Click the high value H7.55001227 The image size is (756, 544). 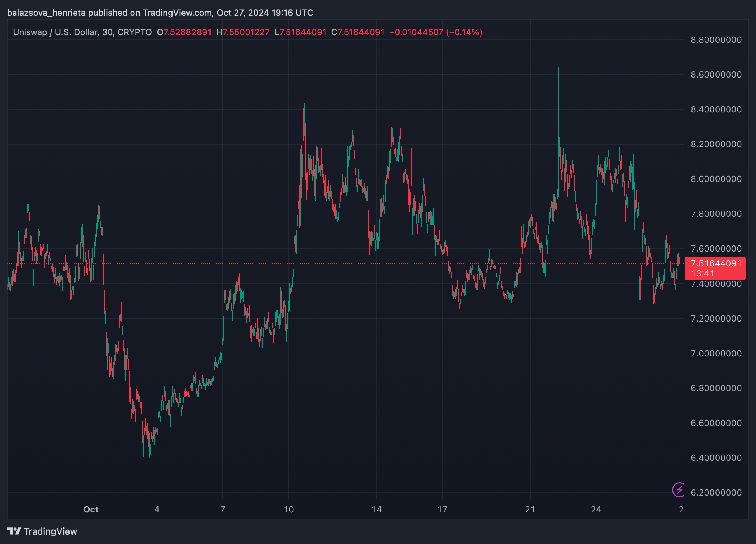tap(243, 32)
